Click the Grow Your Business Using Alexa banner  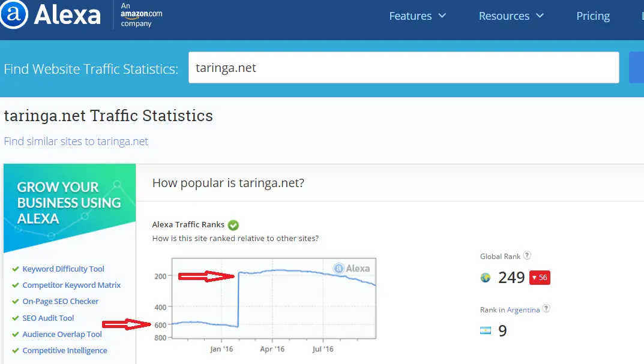[x=70, y=207]
